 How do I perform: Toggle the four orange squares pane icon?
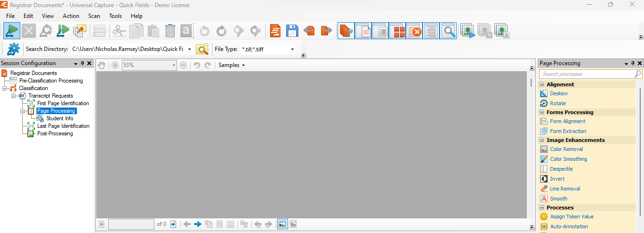(397, 31)
